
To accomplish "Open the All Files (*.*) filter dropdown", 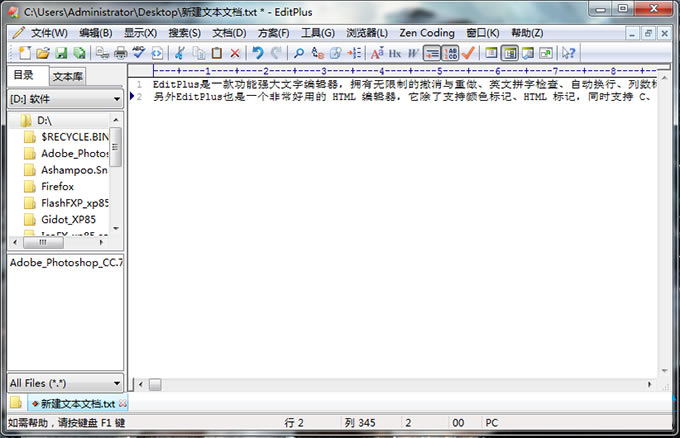I will click(x=65, y=383).
